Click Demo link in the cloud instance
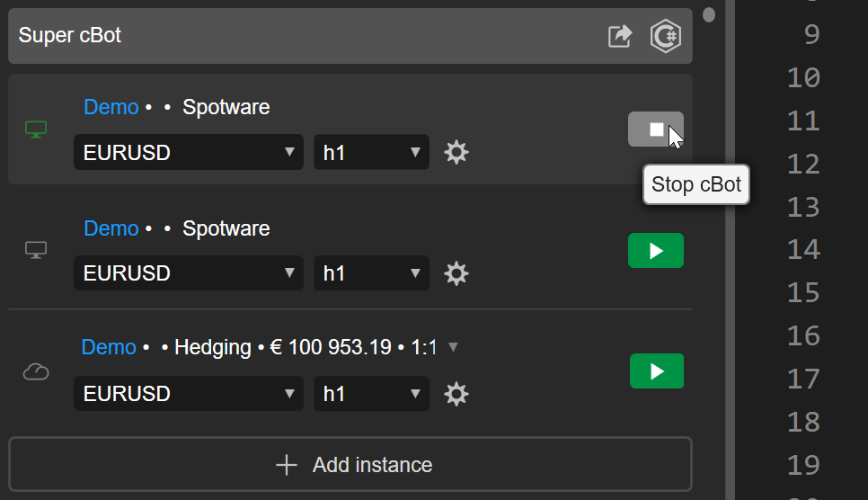 pyautogui.click(x=108, y=347)
